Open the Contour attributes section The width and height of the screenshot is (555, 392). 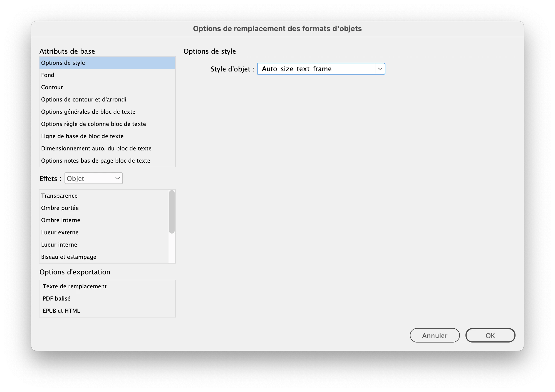tap(52, 87)
